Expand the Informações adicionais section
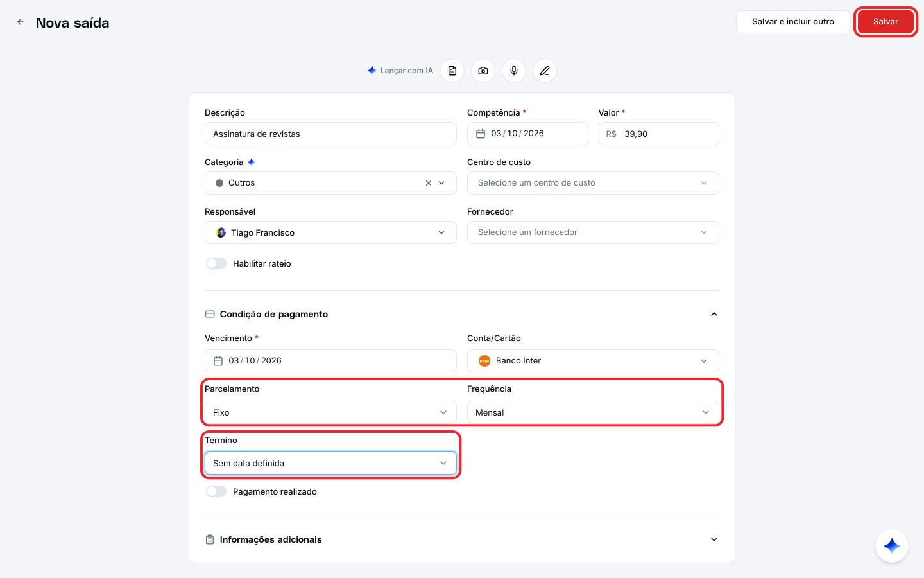924x578 pixels. [x=714, y=539]
